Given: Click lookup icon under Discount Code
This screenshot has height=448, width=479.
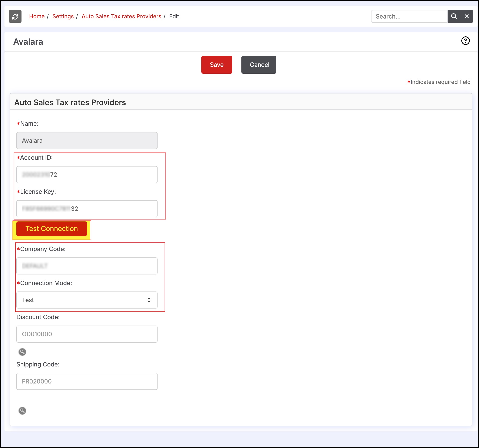Looking at the screenshot, I should 22,352.
